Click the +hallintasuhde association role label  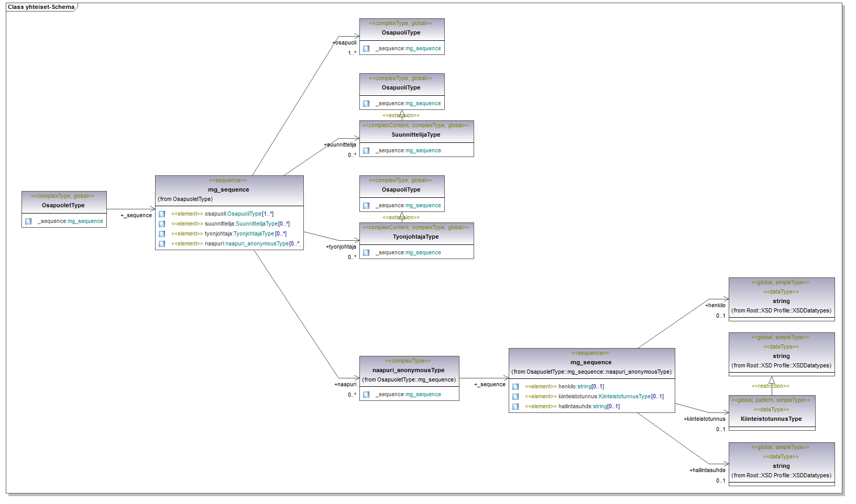(x=707, y=470)
